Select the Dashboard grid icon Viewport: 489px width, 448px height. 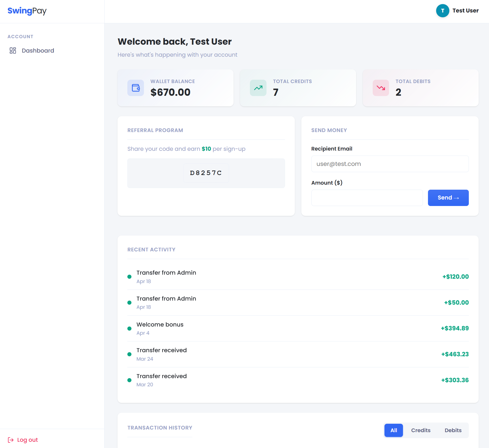pos(13,51)
